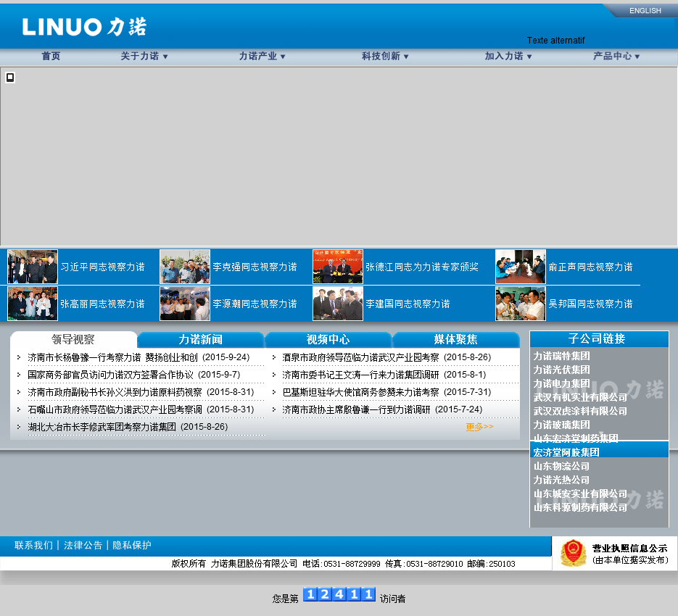Switch to the ENGLISH version
The height and width of the screenshot is (616, 678).
pos(645,10)
